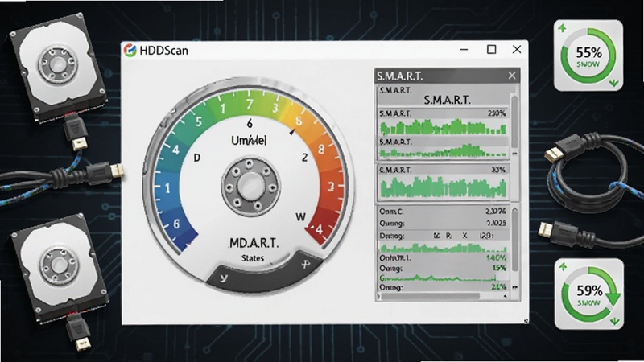Click the graph under the 230% row

(443, 127)
